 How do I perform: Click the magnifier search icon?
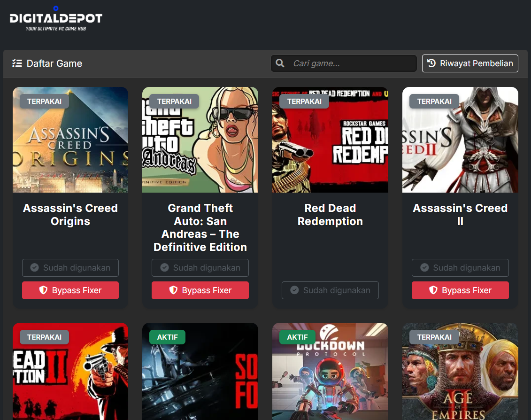click(280, 63)
